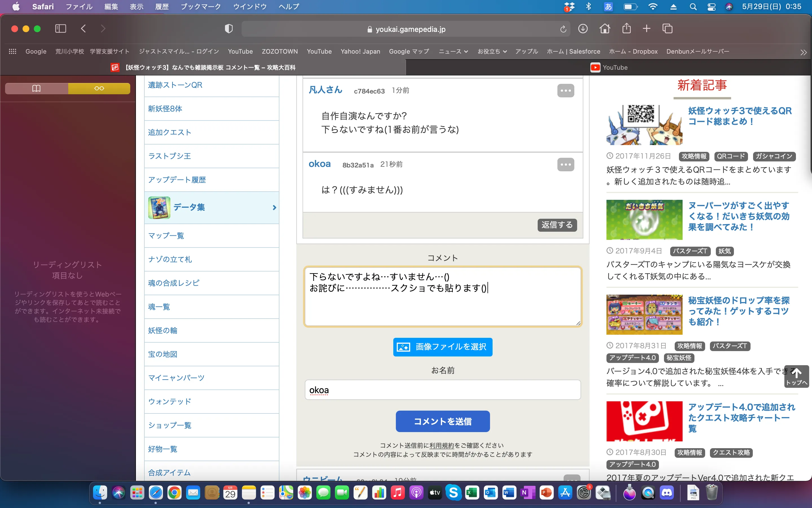Image resolution: width=812 pixels, height=508 pixels.
Task: Open 遺跡ストーンQR link
Action: (x=175, y=85)
